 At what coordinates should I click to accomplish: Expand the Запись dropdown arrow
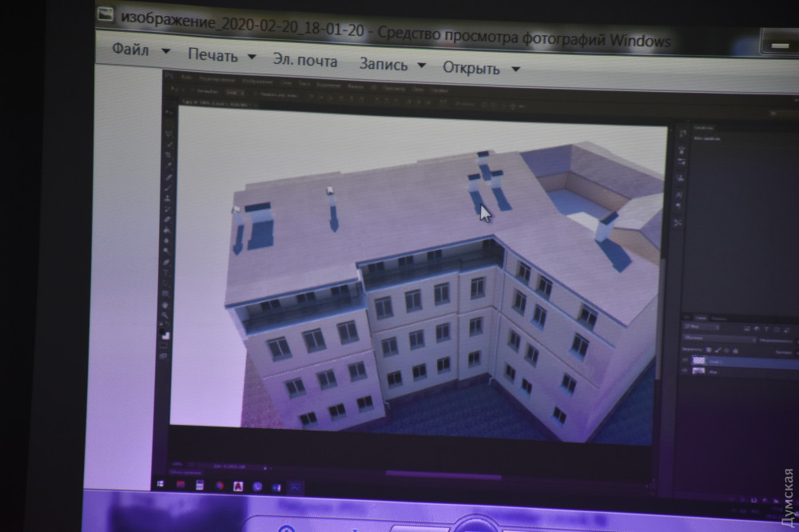421,66
